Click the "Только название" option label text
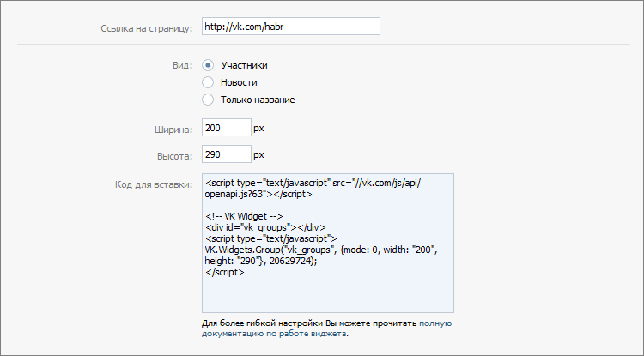Image resolution: width=644 pixels, height=356 pixels. 258,100
